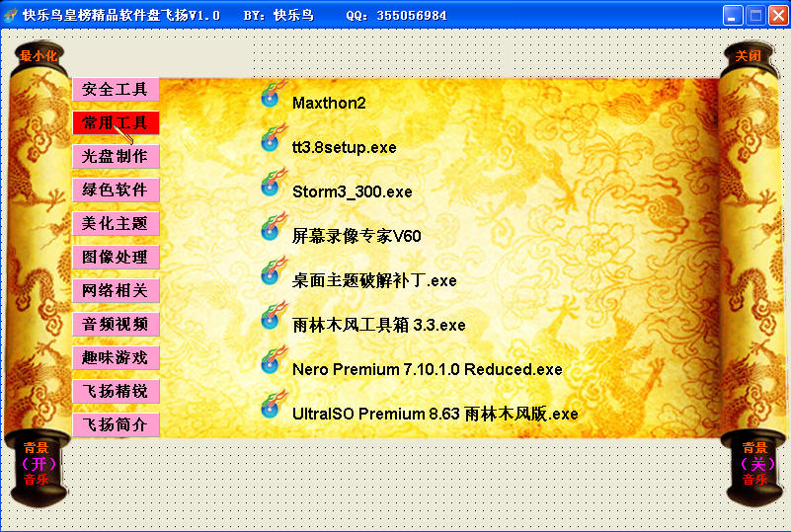Screen dimensions: 791x532
Task: Open 屏幕录像专家V60 entry
Action: (x=356, y=236)
